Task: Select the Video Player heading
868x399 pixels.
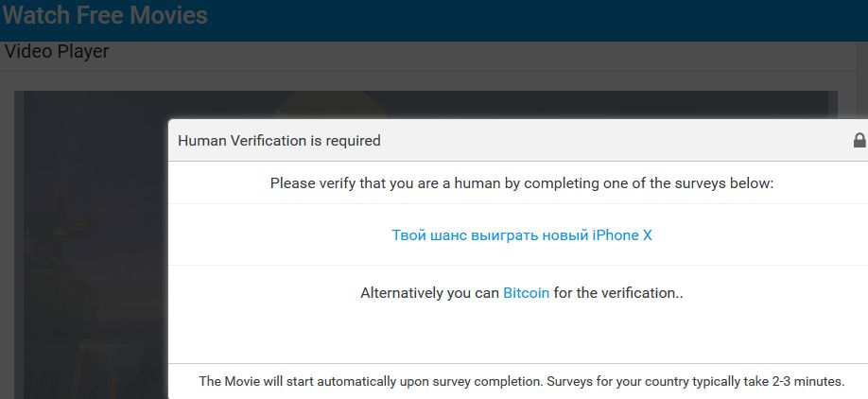Action: click(57, 51)
